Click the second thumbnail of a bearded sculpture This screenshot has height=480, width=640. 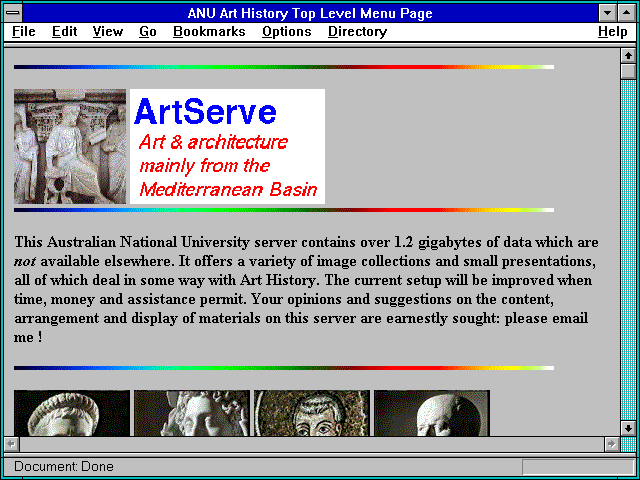point(192,413)
